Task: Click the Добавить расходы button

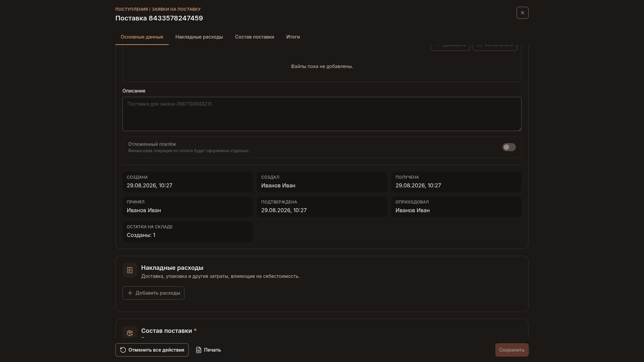Action: pos(153,293)
